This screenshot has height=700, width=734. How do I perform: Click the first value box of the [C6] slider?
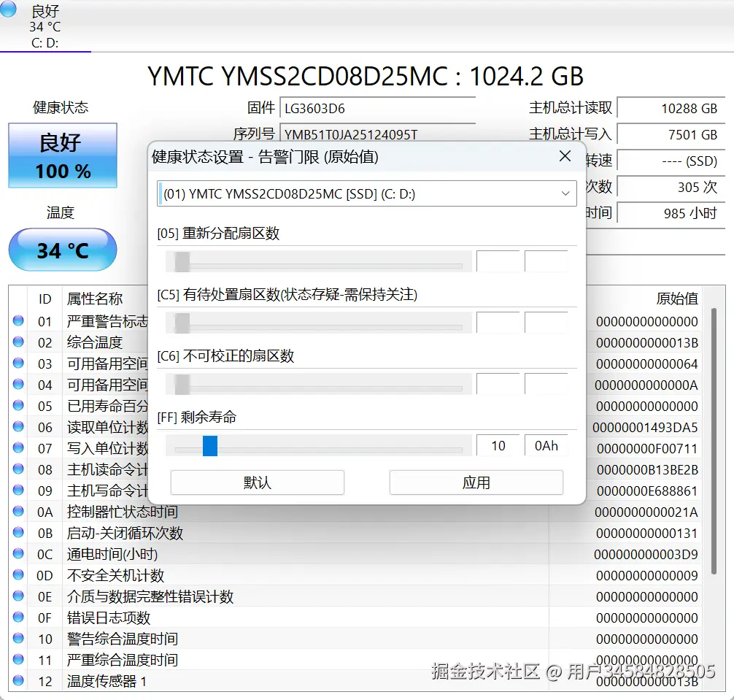pos(498,384)
